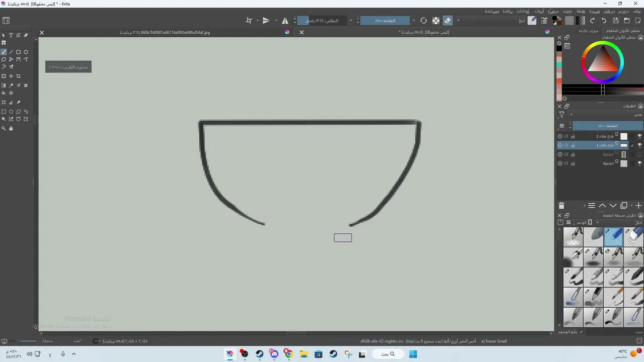Screen dimensions: 644x362
Task: Select the Ellipse shape tool
Action: click(26, 52)
